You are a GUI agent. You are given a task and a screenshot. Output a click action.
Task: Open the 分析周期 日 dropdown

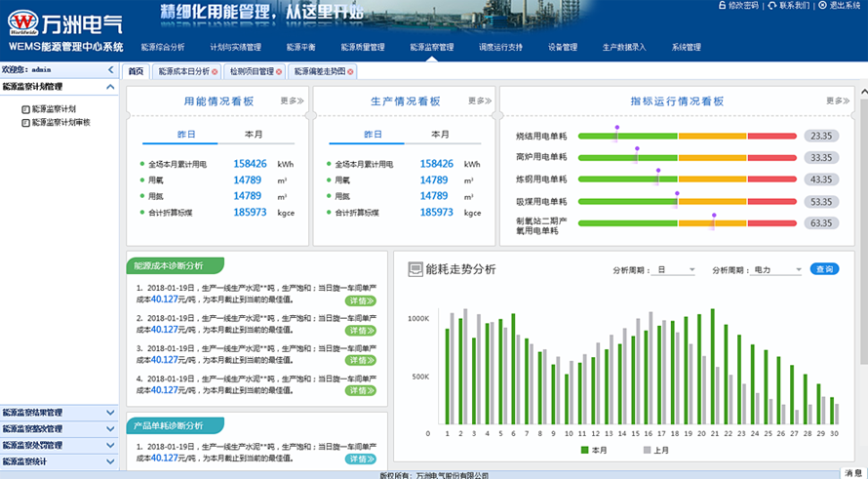[675, 269]
